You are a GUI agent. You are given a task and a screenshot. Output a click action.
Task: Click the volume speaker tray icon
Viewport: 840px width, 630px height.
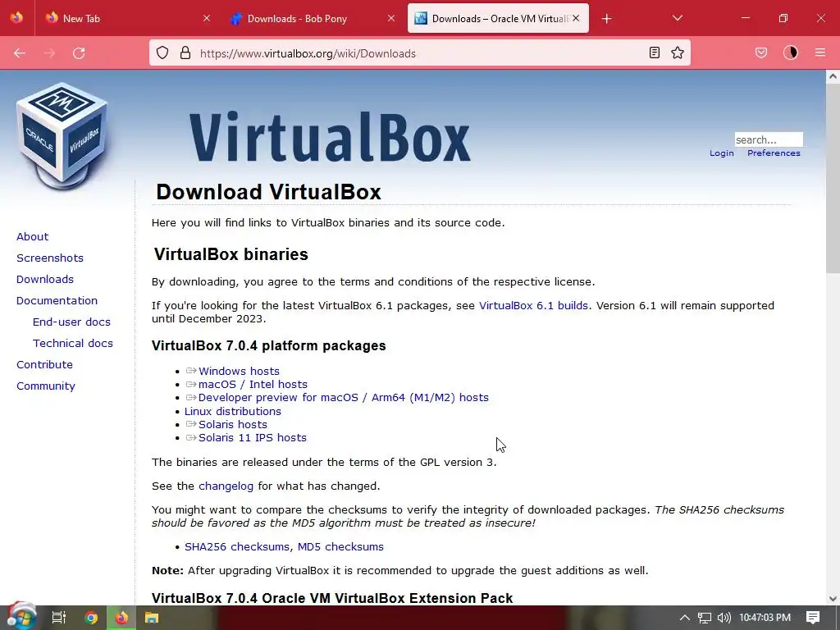click(724, 618)
